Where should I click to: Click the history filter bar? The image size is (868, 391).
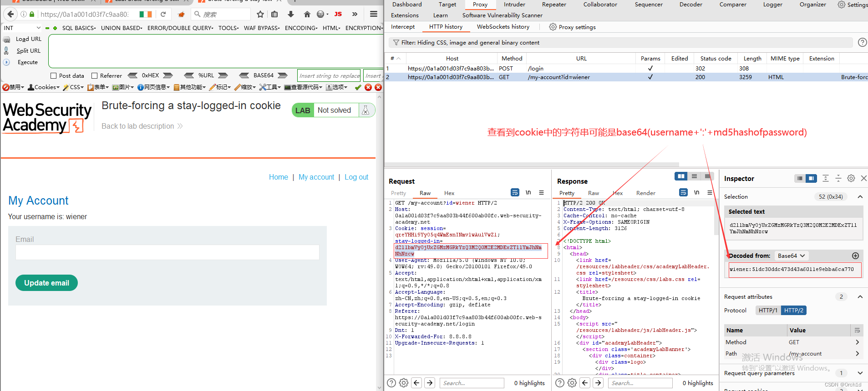[620, 43]
